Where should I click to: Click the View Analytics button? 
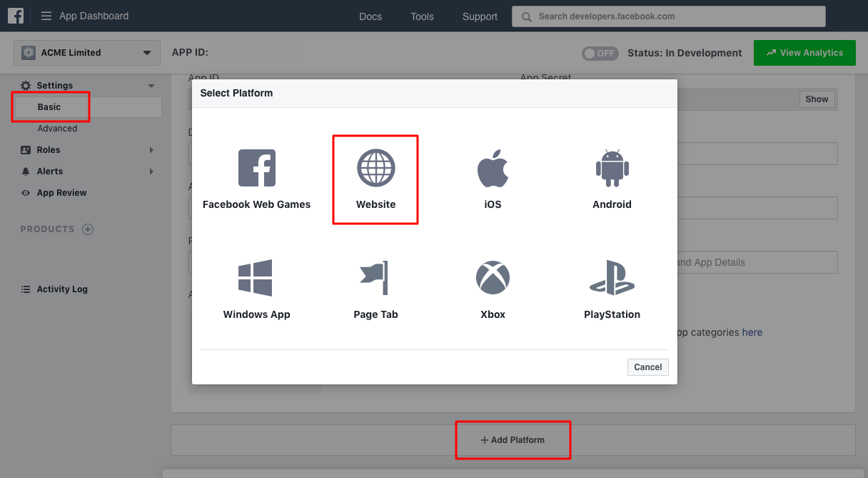click(x=804, y=53)
